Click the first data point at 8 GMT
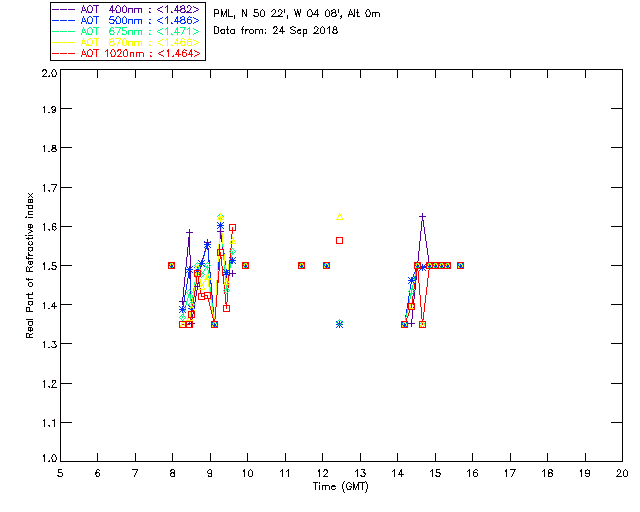The height and width of the screenshot is (512, 640). (x=171, y=265)
